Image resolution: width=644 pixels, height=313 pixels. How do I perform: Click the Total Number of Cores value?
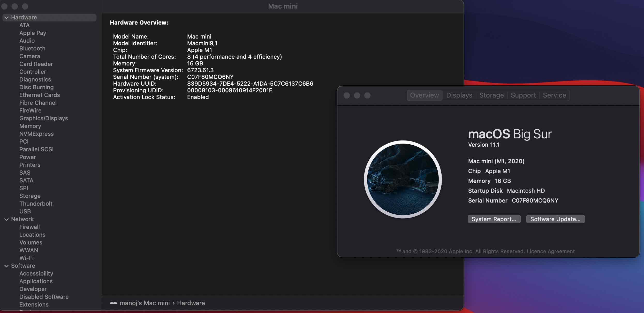click(234, 57)
